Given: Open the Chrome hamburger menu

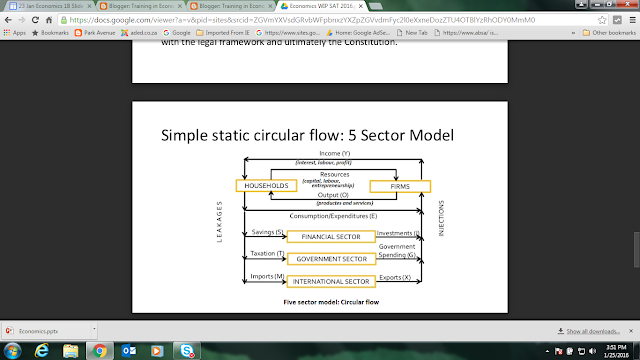Looking at the screenshot, I should click(632, 20).
